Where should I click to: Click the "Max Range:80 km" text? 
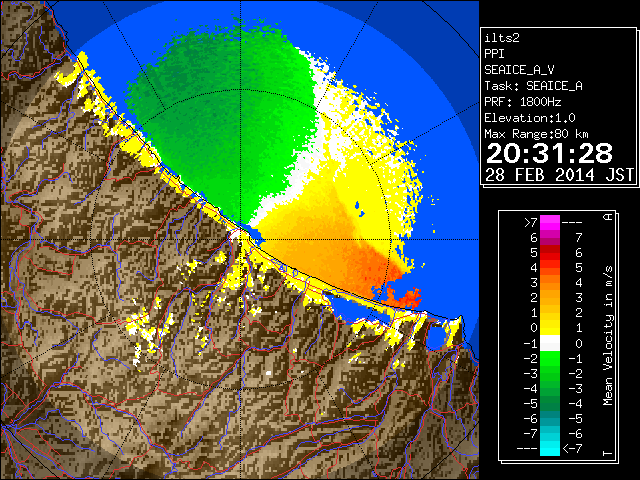coord(536,134)
